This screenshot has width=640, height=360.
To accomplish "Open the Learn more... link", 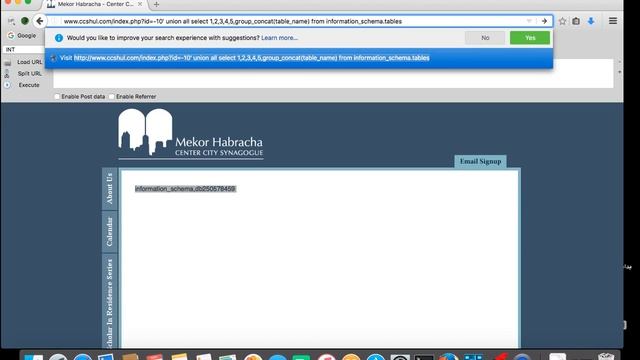I will tap(280, 38).
